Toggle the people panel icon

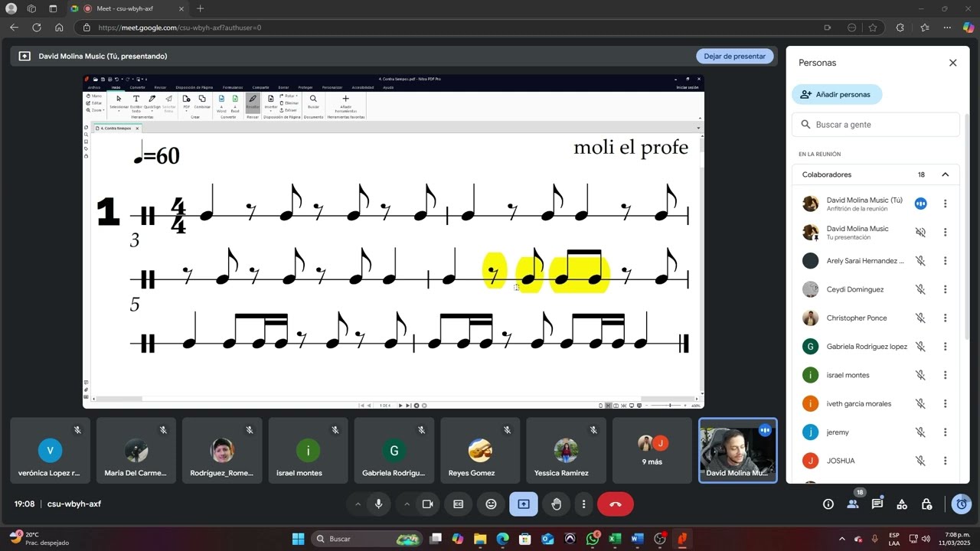point(852,504)
